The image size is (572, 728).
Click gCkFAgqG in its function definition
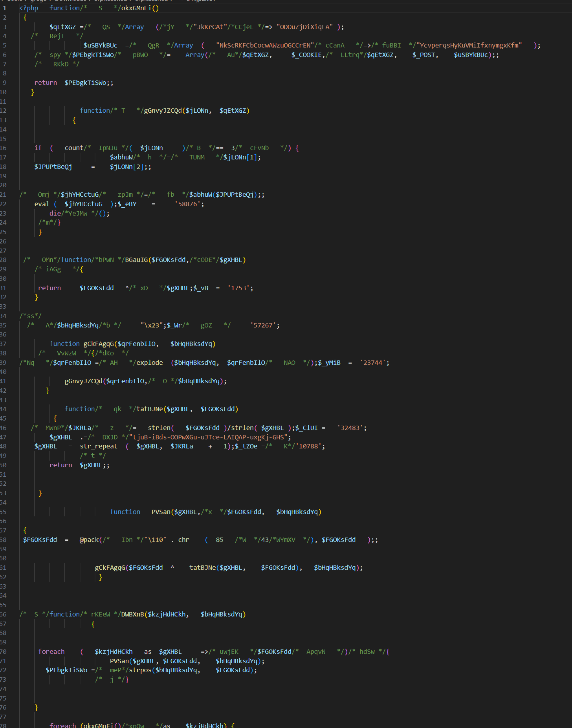pyautogui.click(x=99, y=344)
